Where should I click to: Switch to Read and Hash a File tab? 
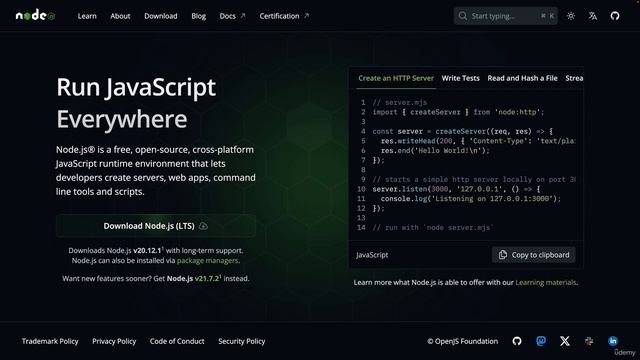pyautogui.click(x=522, y=78)
